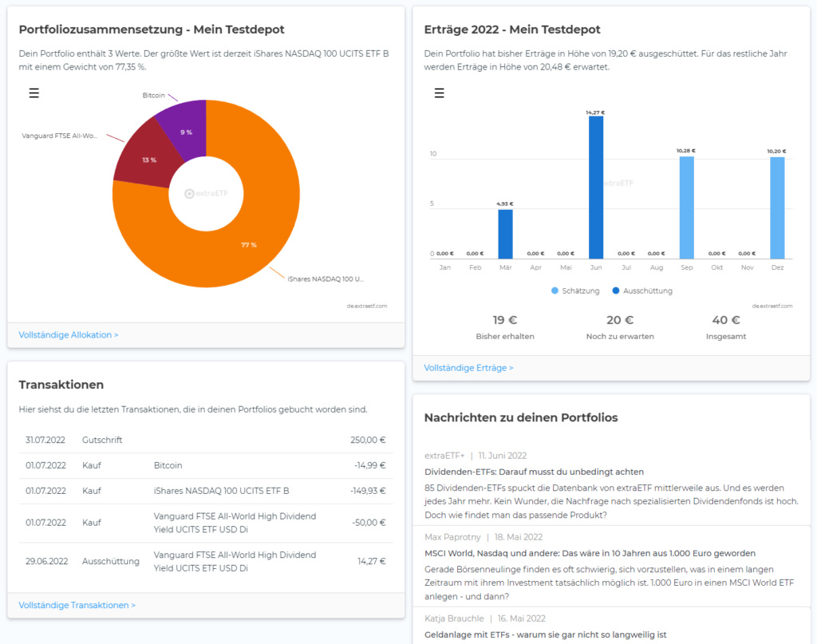Open the MSCI World, Nasdaq 10 Jahre article
The height and width of the screenshot is (644, 817).
pyautogui.click(x=590, y=553)
